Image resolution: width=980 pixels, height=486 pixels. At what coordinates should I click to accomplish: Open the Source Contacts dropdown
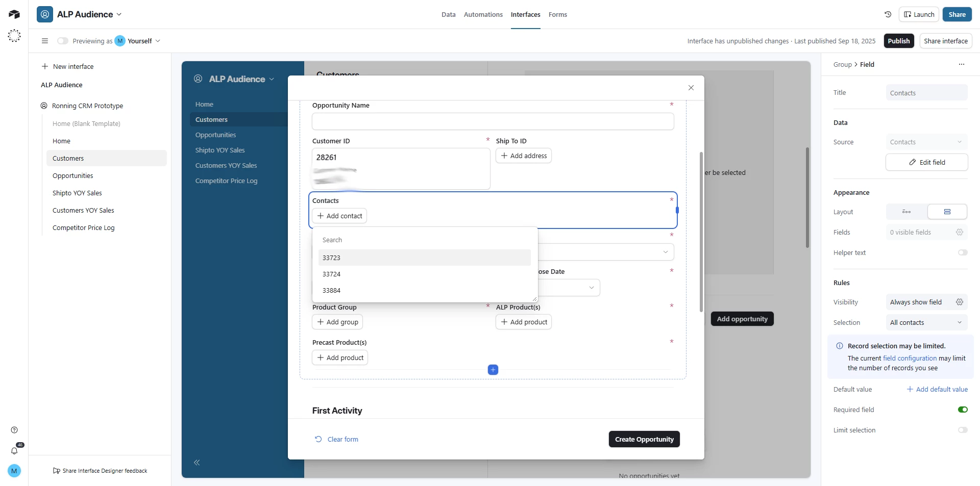926,142
